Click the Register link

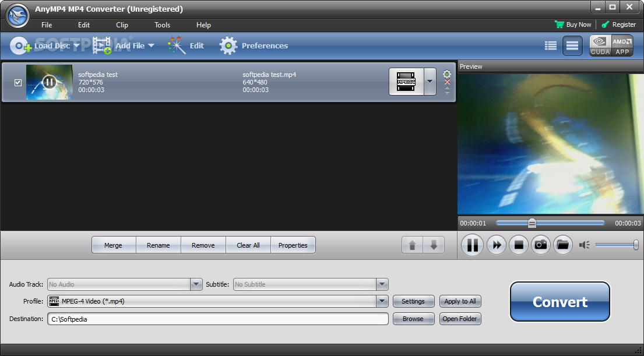[618, 24]
